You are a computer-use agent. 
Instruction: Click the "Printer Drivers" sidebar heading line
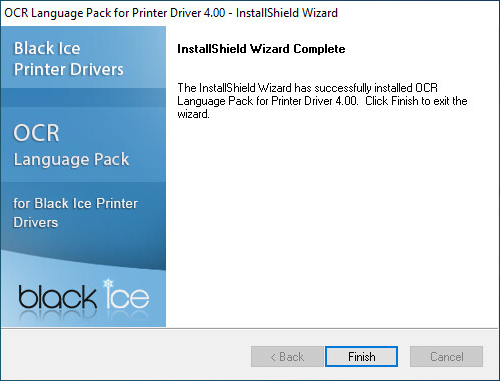pyautogui.click(x=68, y=69)
